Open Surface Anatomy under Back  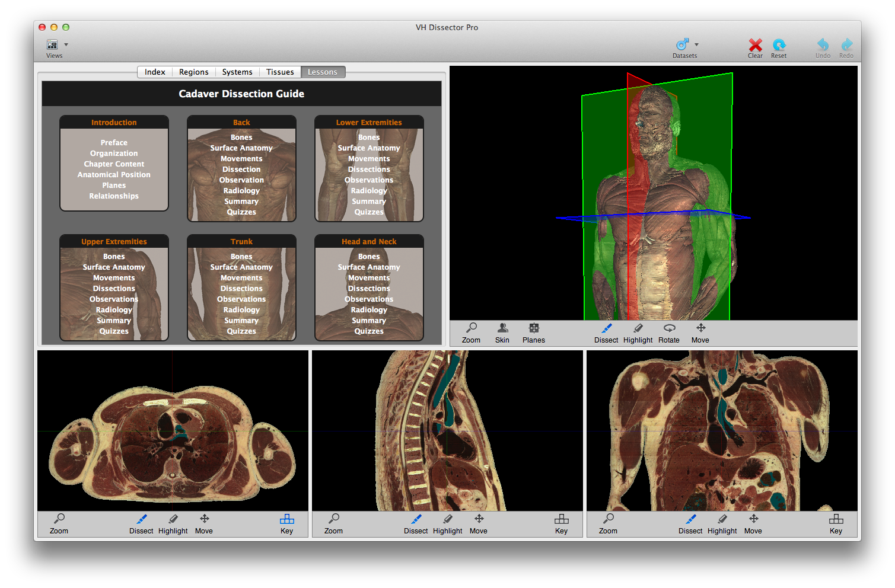pyautogui.click(x=241, y=148)
